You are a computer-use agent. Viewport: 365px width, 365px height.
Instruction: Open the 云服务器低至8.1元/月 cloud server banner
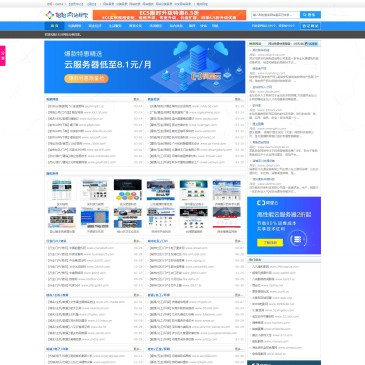tap(145, 67)
